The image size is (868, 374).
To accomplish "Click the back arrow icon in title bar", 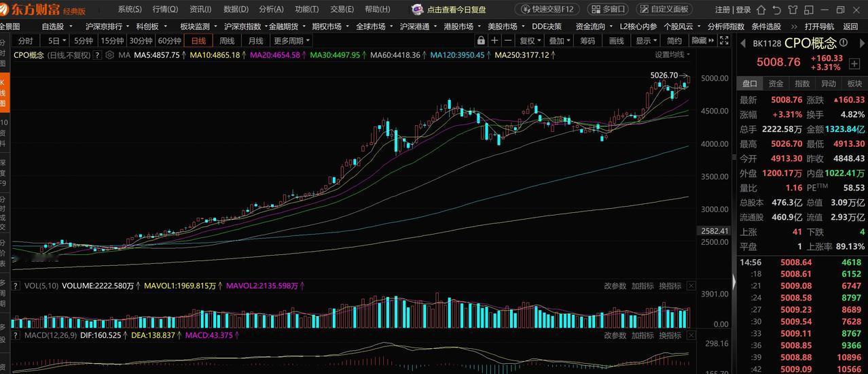I will [x=776, y=10].
